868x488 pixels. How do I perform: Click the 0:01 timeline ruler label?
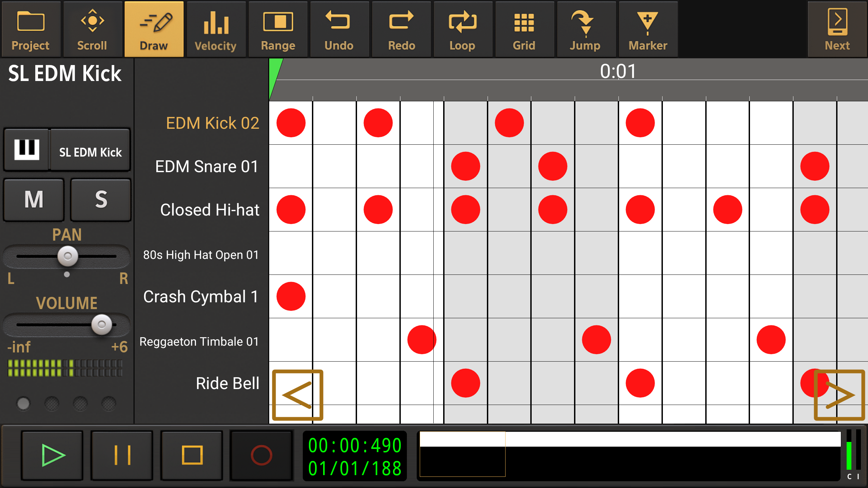[x=618, y=71]
